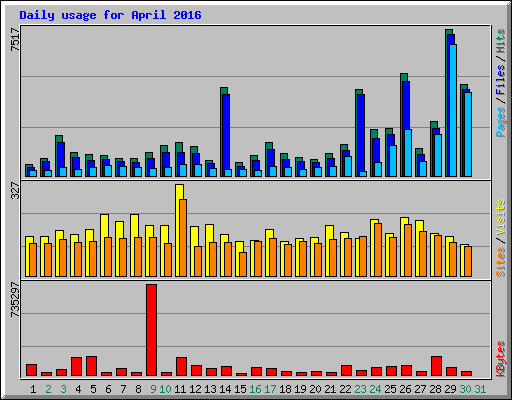Viewport: 512px width, 400px height.
Task: Click the orange Sites bar for day 11
Action: 183,238
